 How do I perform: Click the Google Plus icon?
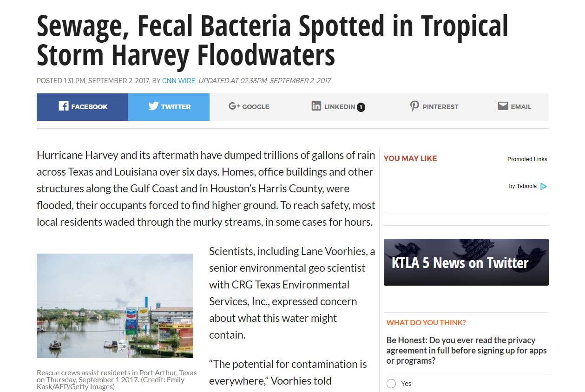[x=234, y=106]
